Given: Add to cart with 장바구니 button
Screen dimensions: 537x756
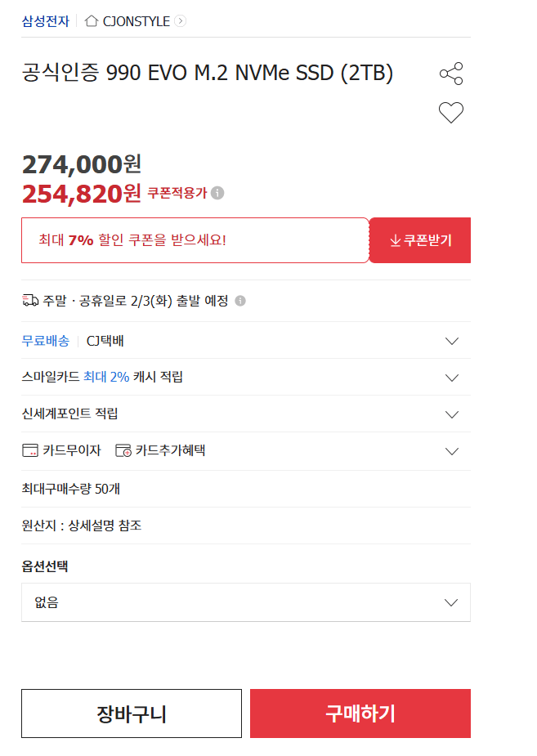Looking at the screenshot, I should (132, 714).
